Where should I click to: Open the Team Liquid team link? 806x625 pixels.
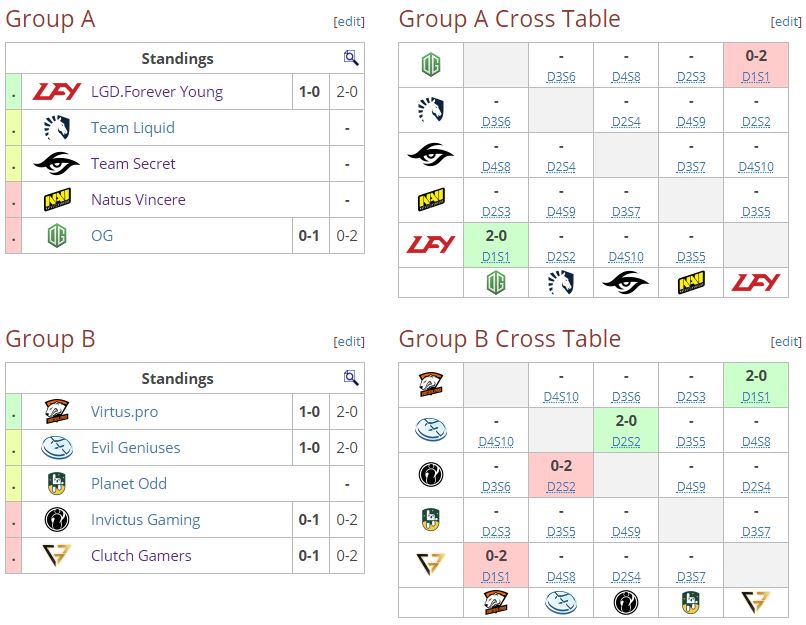coord(133,128)
